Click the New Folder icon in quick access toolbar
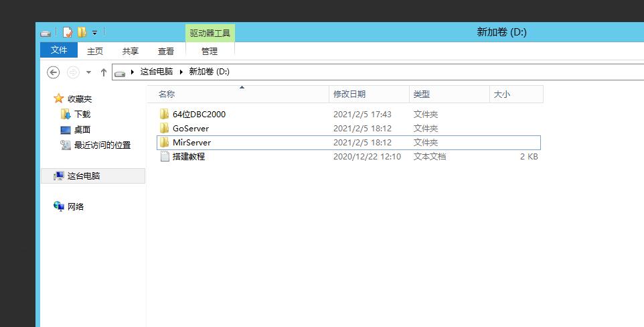The width and height of the screenshot is (644, 327). (x=82, y=32)
